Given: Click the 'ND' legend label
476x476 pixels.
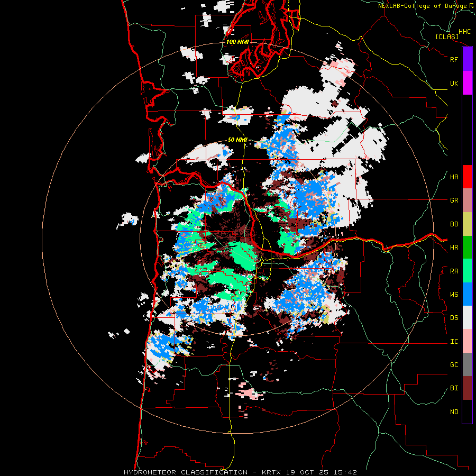Looking at the screenshot, I should pos(454,412).
